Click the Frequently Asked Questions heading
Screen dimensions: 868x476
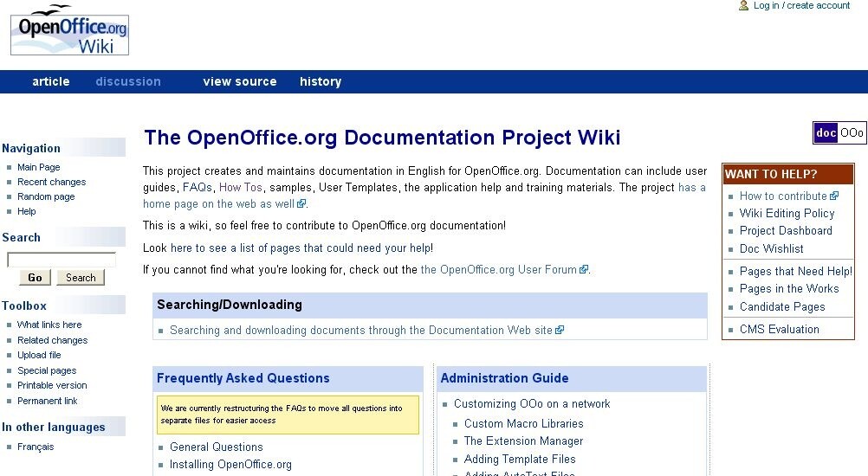point(243,378)
